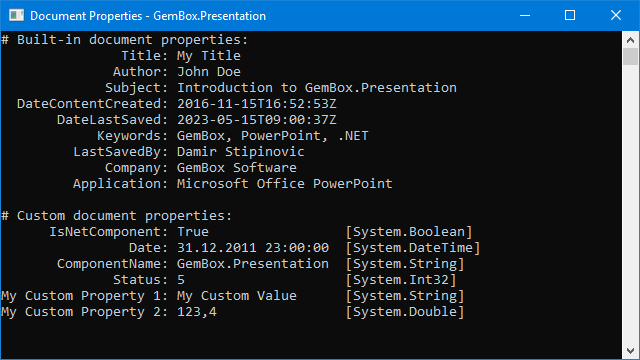The image size is (640, 360).
Task: Click the 'DateLastSaved:' label
Action: coord(112,120)
